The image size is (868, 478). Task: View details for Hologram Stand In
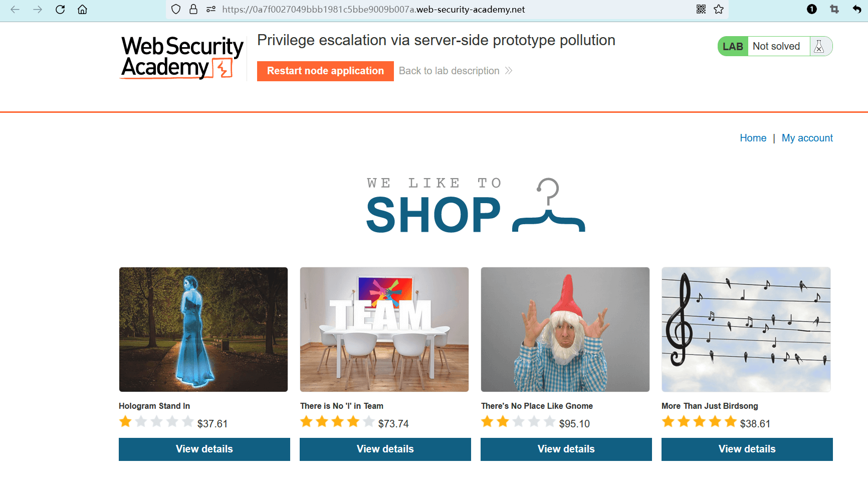point(204,449)
